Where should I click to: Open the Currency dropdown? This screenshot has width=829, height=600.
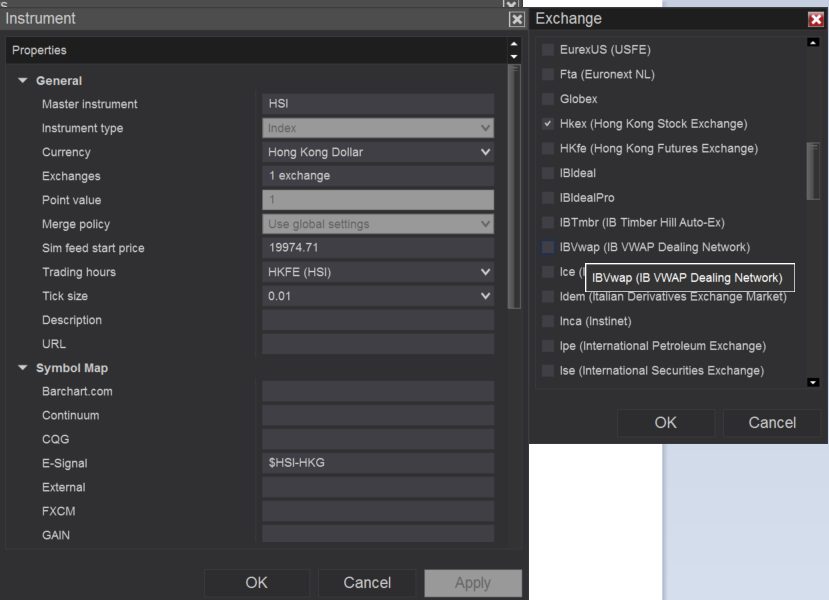(378, 152)
